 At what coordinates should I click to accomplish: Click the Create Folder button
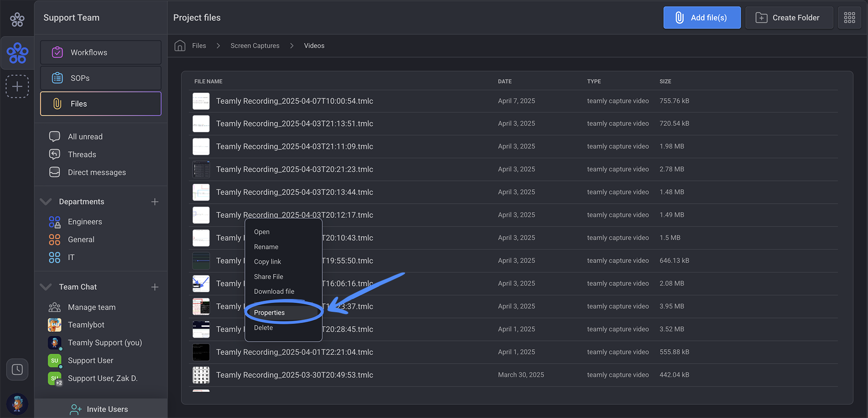(789, 18)
